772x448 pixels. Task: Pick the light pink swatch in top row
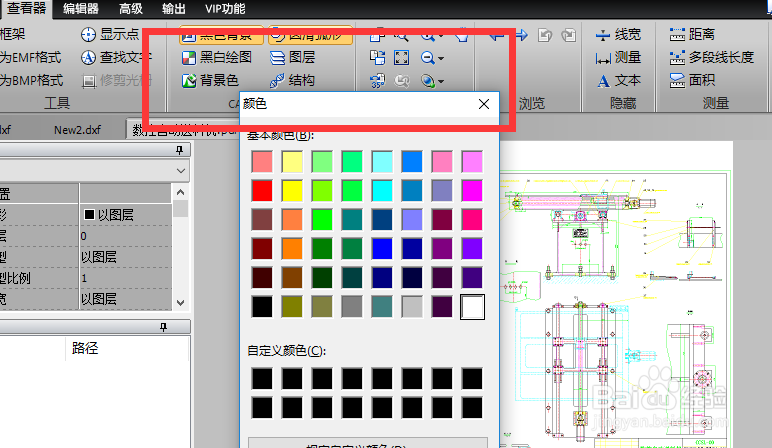[x=442, y=161]
